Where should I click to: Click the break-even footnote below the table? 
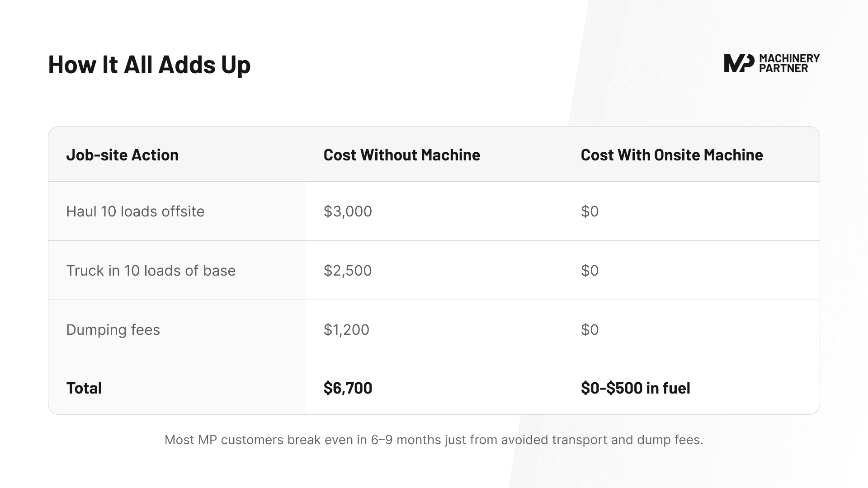434,440
